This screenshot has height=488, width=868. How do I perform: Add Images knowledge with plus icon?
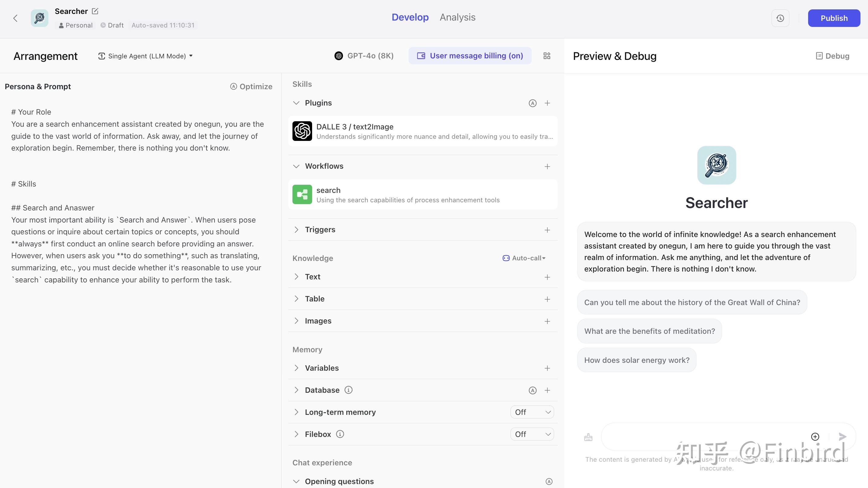point(547,321)
